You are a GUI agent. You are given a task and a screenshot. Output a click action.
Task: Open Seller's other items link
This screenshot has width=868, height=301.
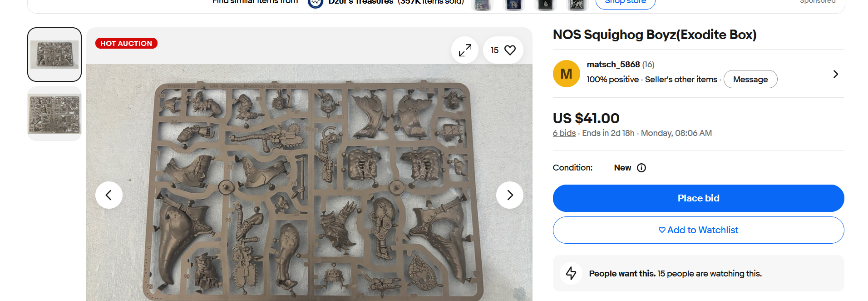(x=681, y=80)
